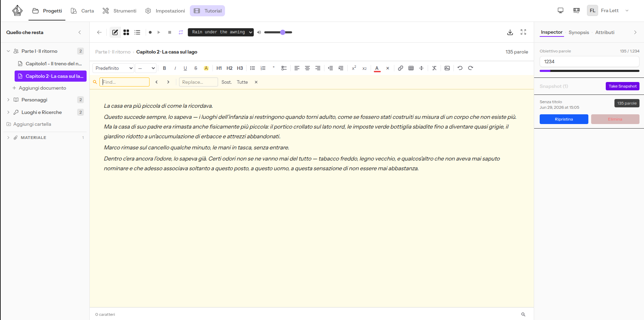Insert a blockquote
Screen dimensions: 644x320
tap(274, 68)
